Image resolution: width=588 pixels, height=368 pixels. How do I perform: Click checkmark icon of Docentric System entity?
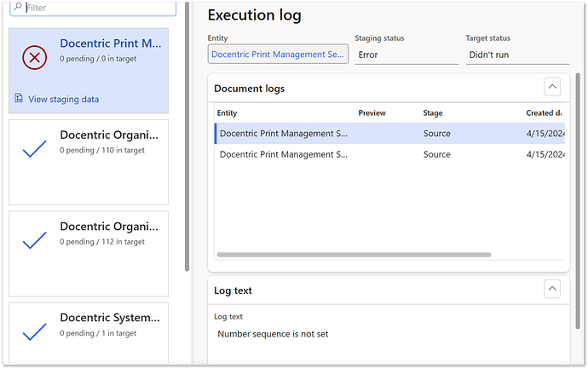(34, 332)
